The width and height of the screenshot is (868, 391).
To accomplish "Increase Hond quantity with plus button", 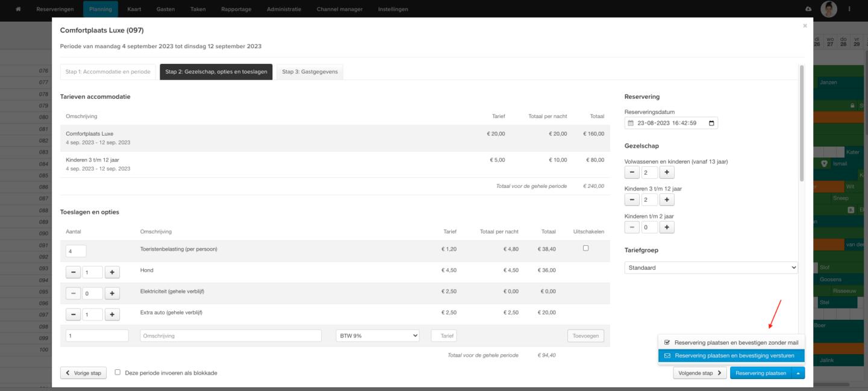I will click(x=112, y=272).
